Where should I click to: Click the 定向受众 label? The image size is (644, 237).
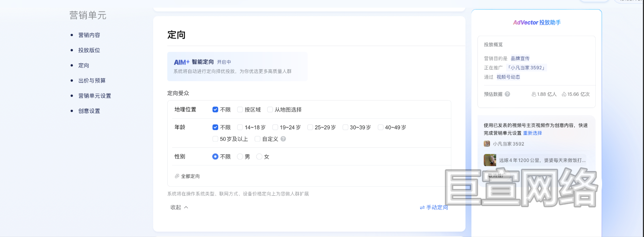[x=178, y=93]
